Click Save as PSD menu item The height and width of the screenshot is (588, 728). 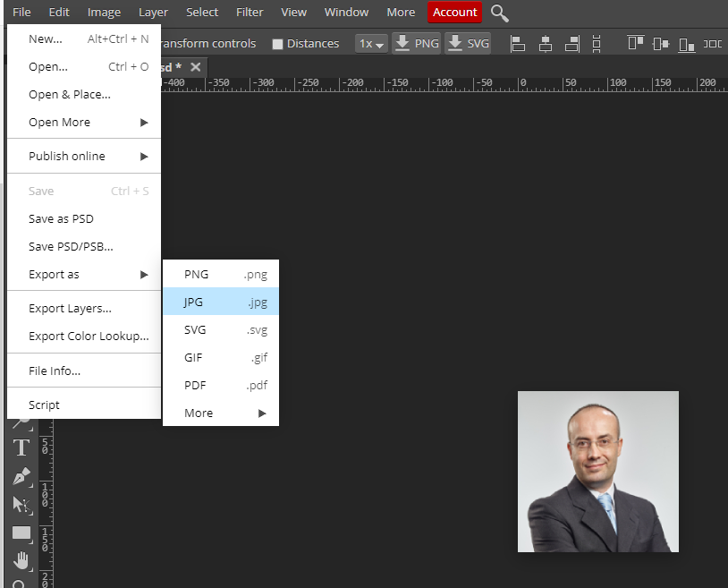click(x=61, y=218)
